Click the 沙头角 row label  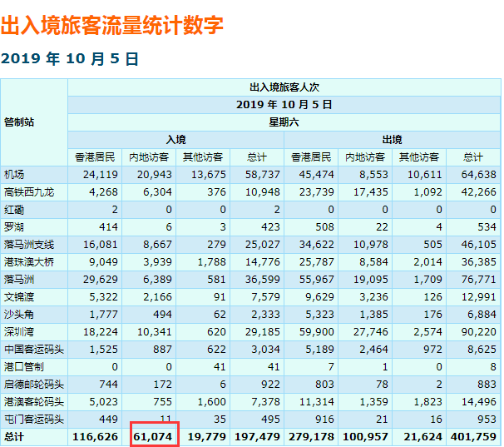(x=19, y=315)
